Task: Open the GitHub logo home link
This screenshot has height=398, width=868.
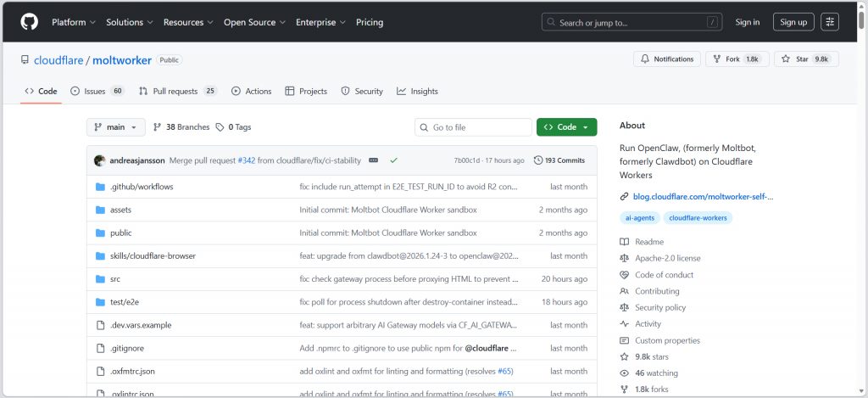Action: [x=30, y=22]
